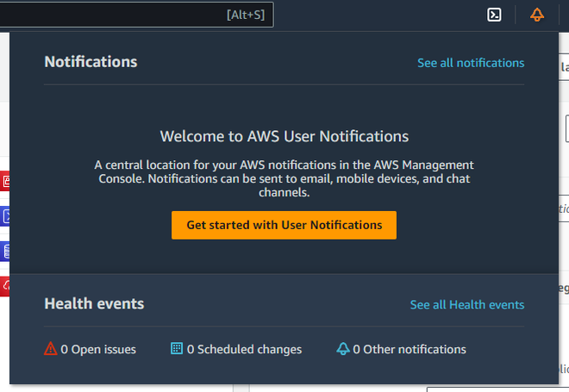Click the Other notifications bell icon
Image resolution: width=569 pixels, height=392 pixels.
(x=343, y=349)
